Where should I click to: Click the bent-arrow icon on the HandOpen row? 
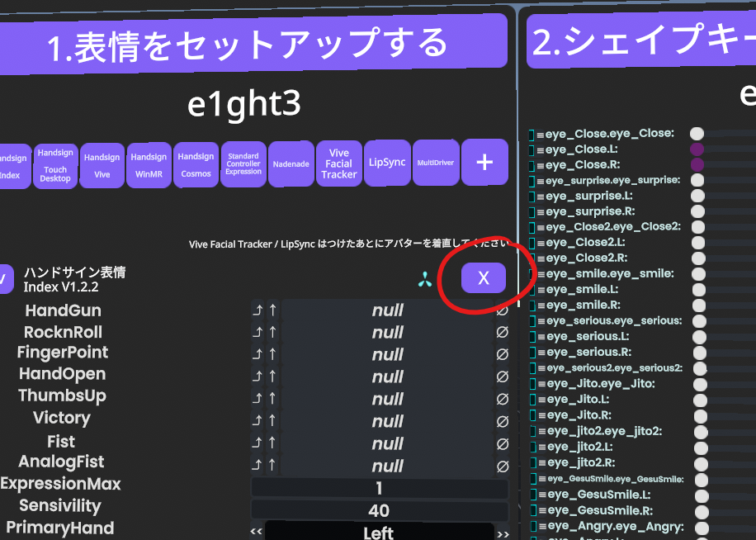pyautogui.click(x=258, y=376)
